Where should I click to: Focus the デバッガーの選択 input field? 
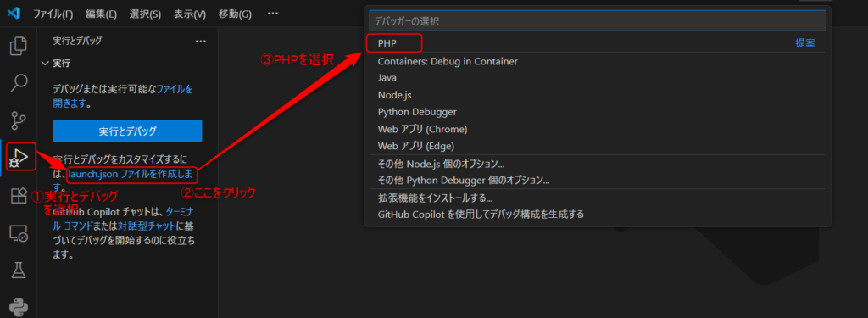(x=598, y=21)
